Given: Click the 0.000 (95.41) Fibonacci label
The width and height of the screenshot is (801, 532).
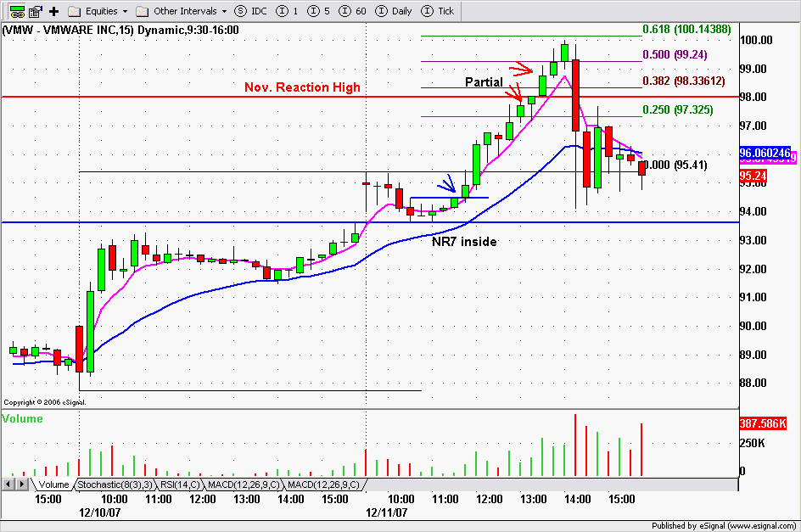Looking at the screenshot, I should [675, 165].
